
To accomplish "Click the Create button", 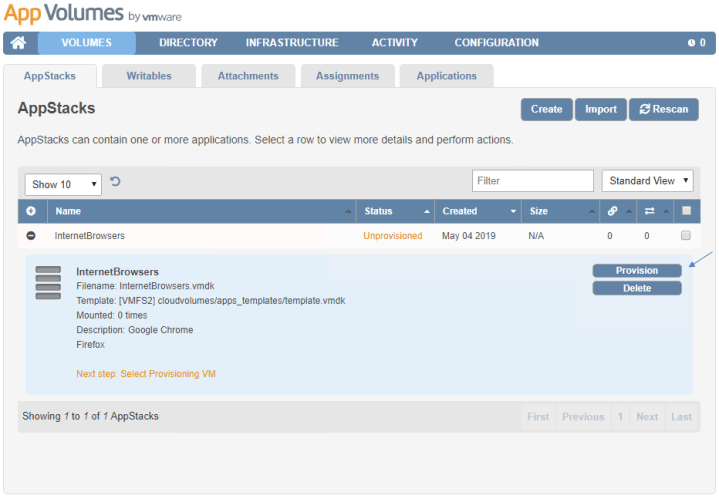I will 547,109.
